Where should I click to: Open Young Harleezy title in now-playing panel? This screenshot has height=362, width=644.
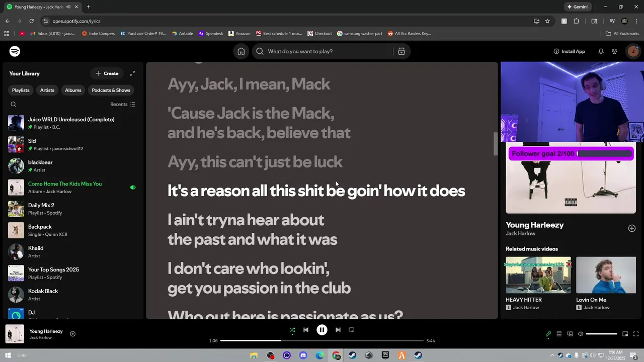point(534,225)
